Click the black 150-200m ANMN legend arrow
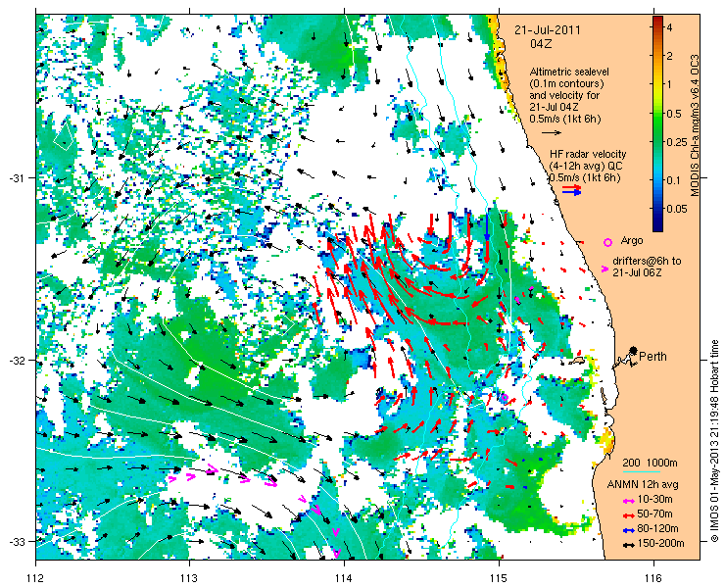Screen dimensions: 725x588 tap(628, 545)
